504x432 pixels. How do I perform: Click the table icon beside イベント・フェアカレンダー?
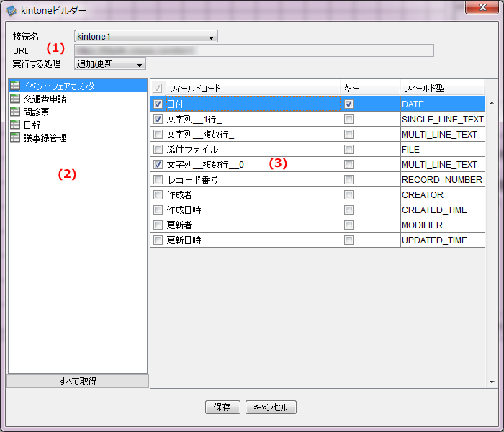tap(15, 86)
